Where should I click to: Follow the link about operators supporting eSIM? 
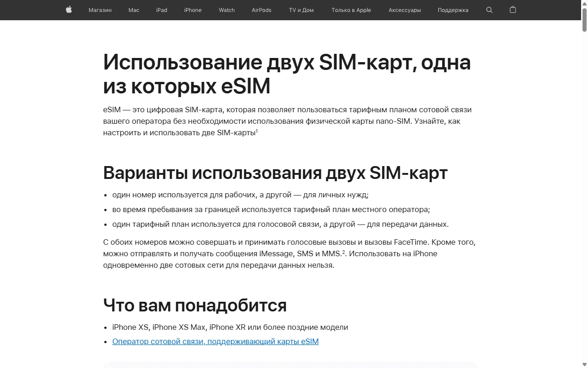coord(215,341)
